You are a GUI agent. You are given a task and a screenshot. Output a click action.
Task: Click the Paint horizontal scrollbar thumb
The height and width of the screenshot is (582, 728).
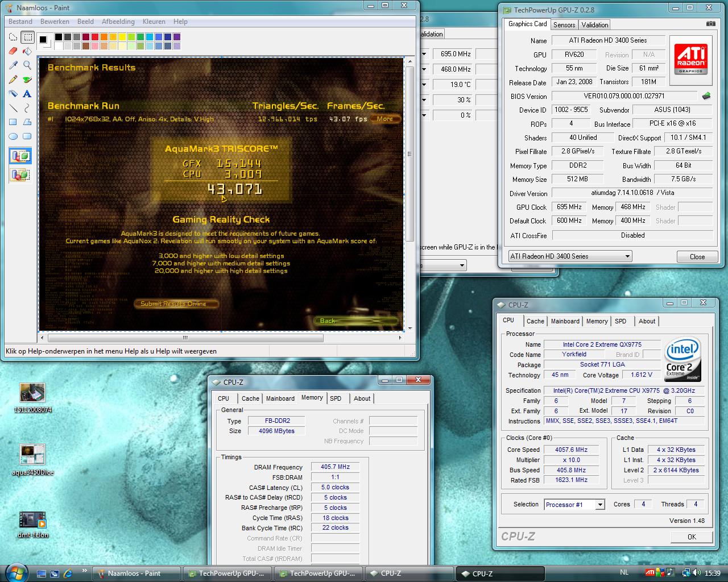(184, 338)
